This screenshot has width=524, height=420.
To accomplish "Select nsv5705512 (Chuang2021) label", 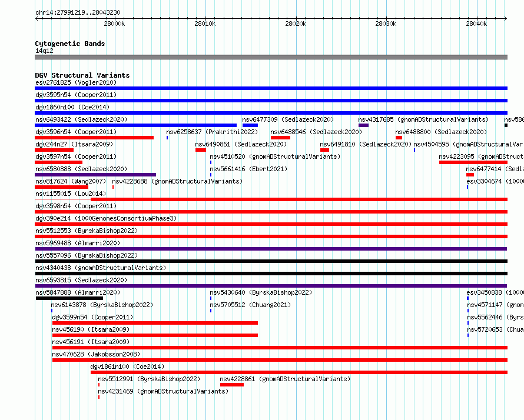I will point(250,305).
